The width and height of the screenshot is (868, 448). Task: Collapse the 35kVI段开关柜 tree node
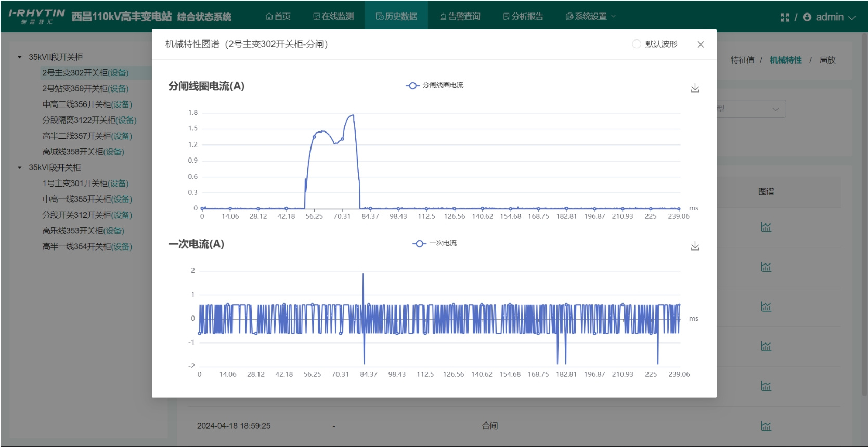[x=20, y=168]
